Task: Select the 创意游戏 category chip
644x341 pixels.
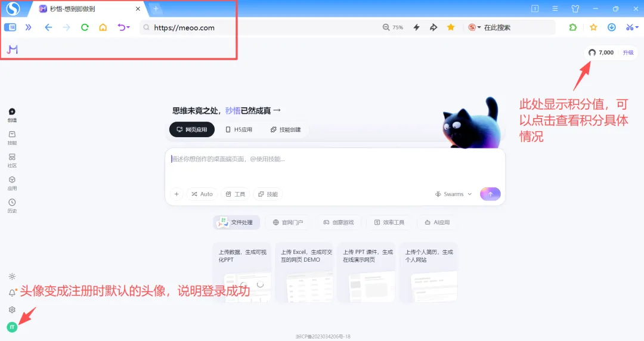Action: [339, 222]
